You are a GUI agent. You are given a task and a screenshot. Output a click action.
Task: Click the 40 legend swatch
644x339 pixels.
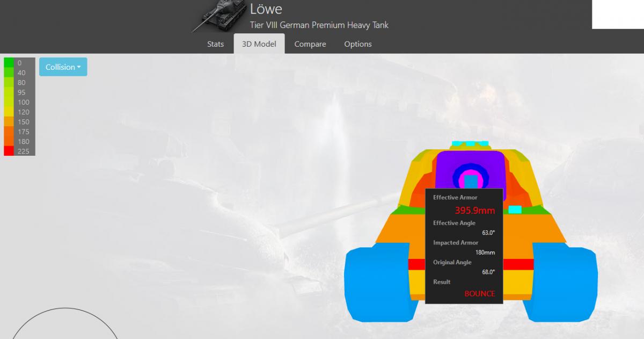tap(9, 73)
